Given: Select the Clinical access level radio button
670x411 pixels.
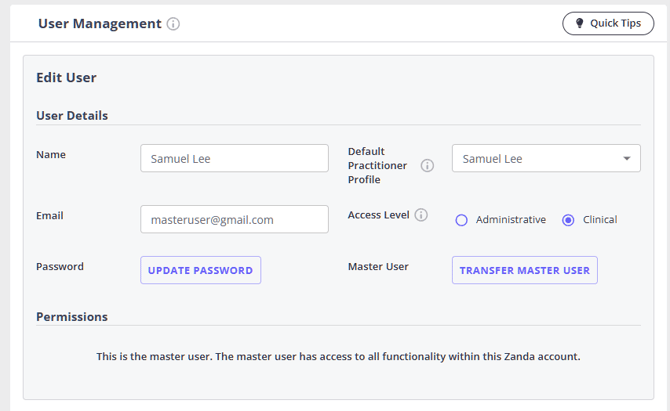Looking at the screenshot, I should pyautogui.click(x=568, y=220).
